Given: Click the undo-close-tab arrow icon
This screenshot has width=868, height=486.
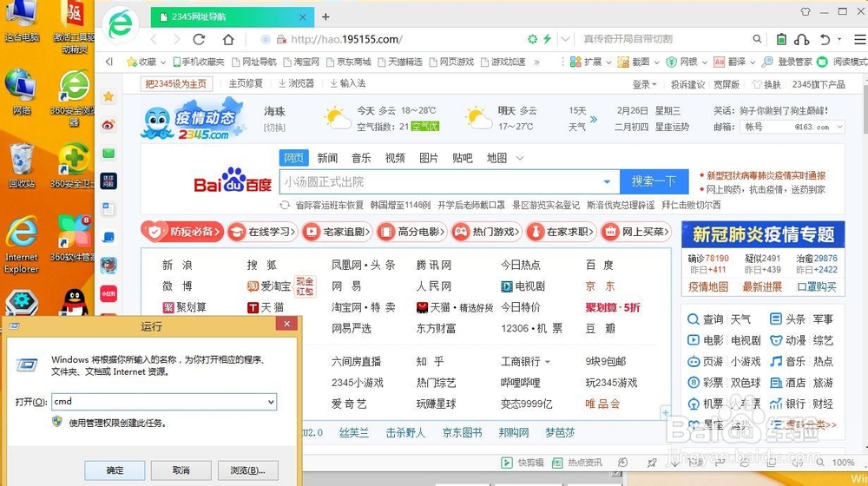Looking at the screenshot, I should pyautogui.click(x=825, y=39).
